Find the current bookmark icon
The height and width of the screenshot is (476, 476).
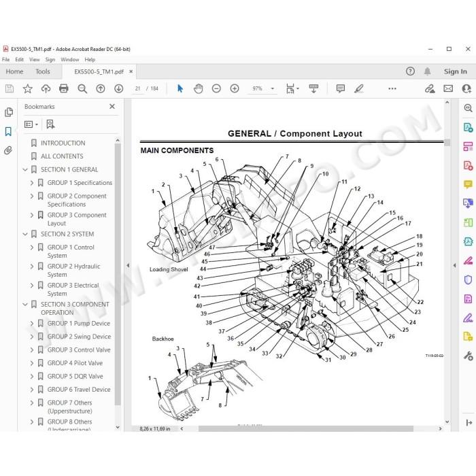[x=50, y=124]
